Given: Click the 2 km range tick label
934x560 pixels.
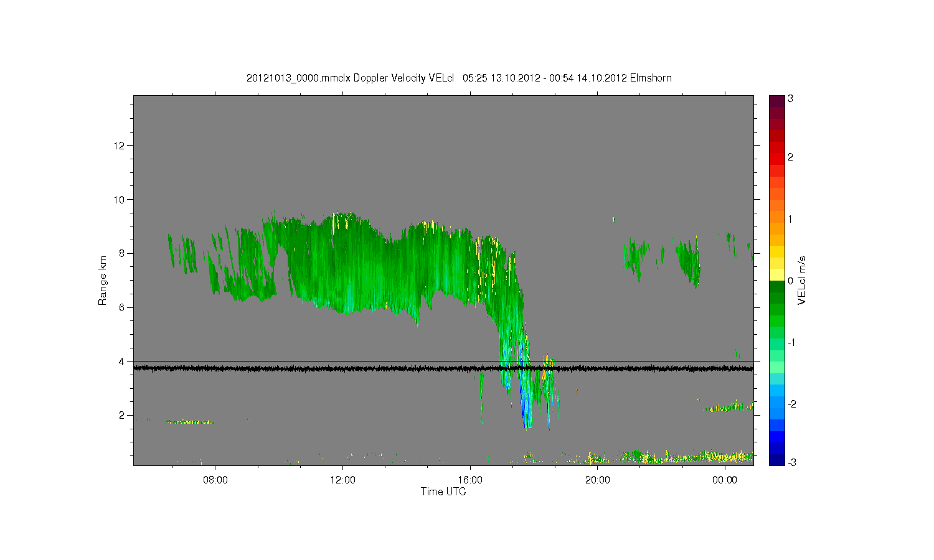Looking at the screenshot, I should pos(123,415).
